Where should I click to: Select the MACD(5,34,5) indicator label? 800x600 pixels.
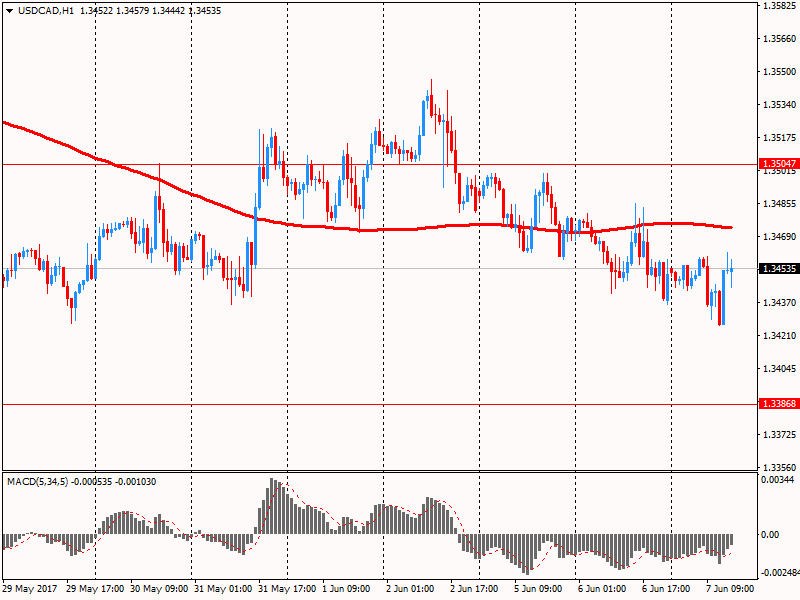coord(37,482)
